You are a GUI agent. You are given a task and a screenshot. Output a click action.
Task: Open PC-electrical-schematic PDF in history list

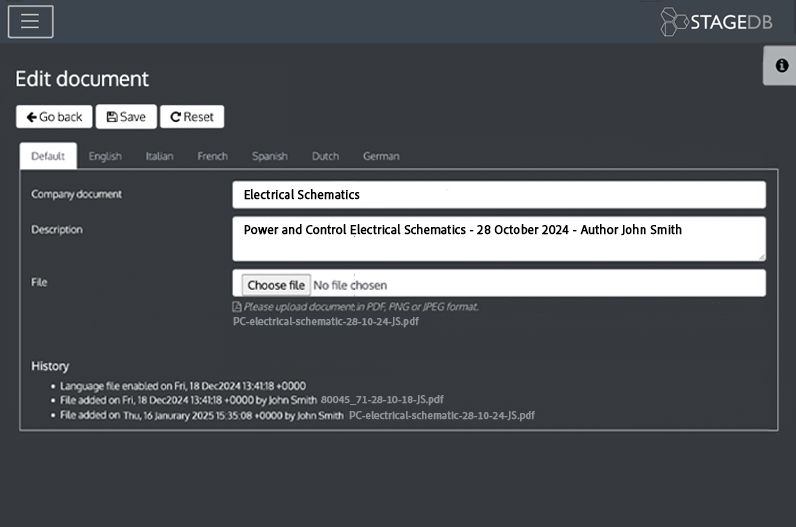(442, 414)
